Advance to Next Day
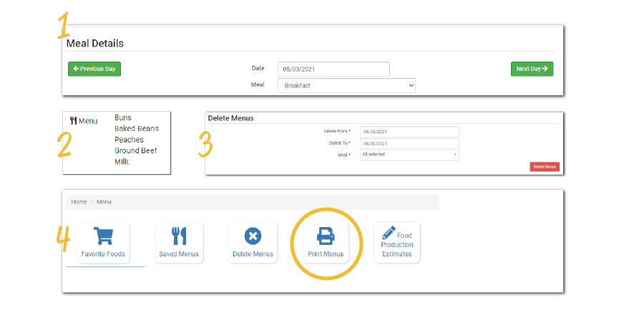The width and height of the screenshot is (644, 323). point(532,69)
